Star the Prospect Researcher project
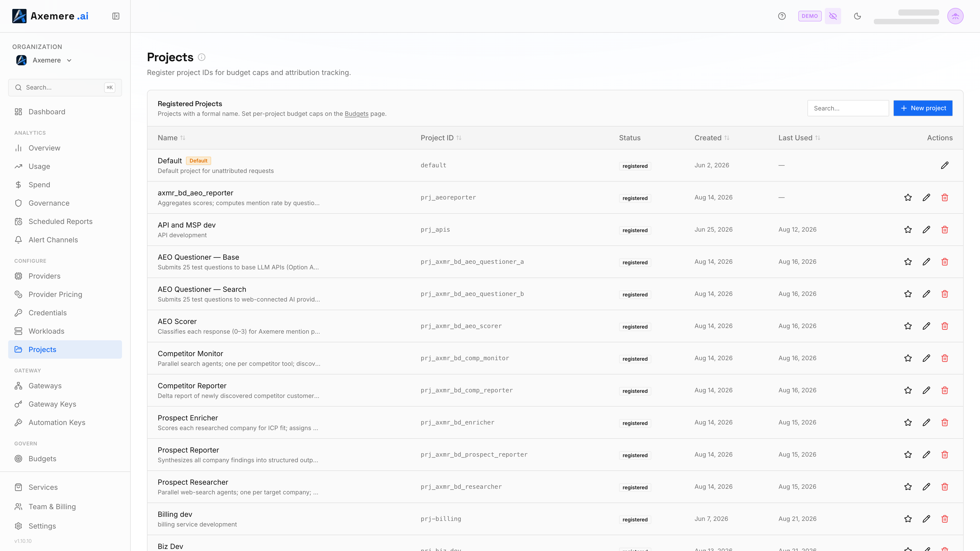Viewport: 980px width, 551px height. 908,487
